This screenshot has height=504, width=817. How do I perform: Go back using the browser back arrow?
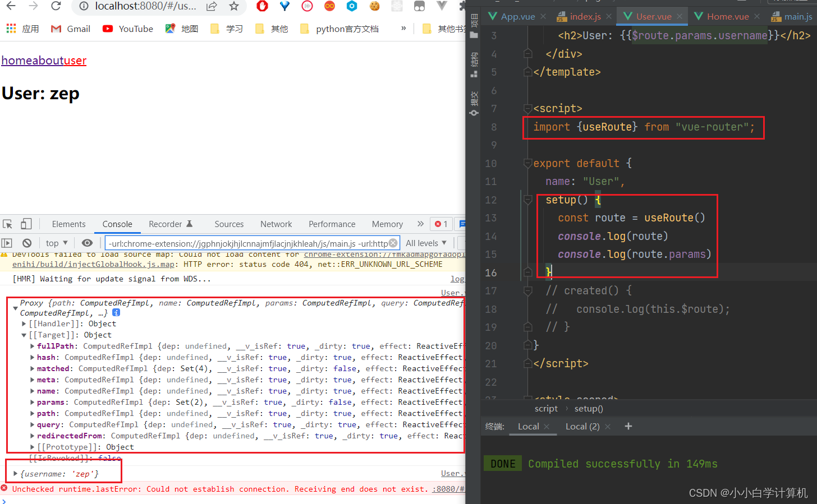(11, 6)
